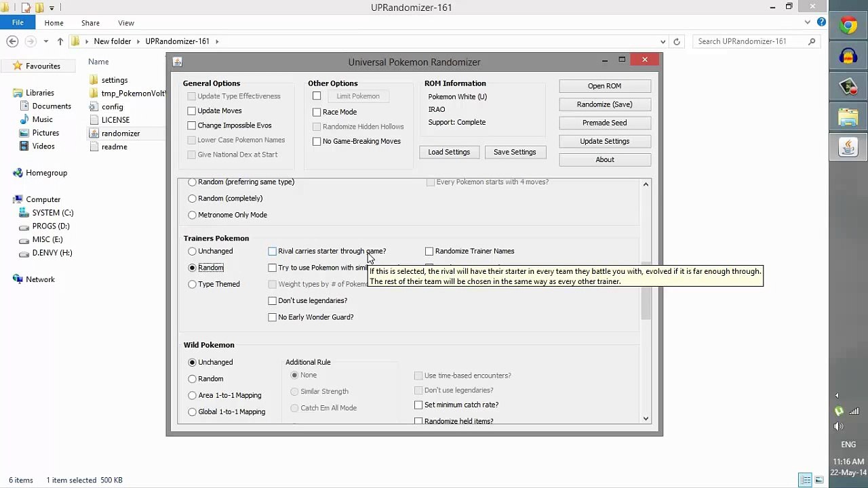Click the search magnifier icon
The width and height of the screenshot is (868, 488).
click(x=812, y=41)
